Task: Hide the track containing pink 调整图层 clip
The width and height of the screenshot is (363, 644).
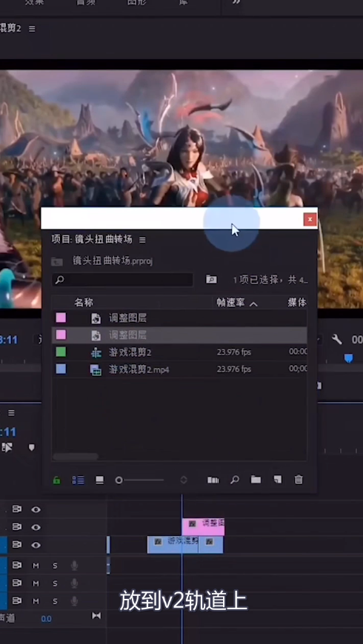Action: (x=36, y=527)
